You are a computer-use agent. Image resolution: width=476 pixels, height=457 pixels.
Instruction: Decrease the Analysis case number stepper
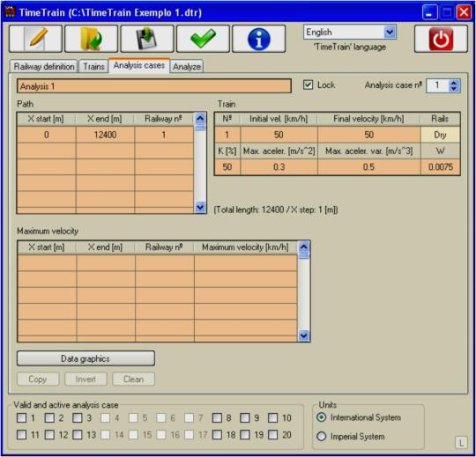tap(454, 89)
